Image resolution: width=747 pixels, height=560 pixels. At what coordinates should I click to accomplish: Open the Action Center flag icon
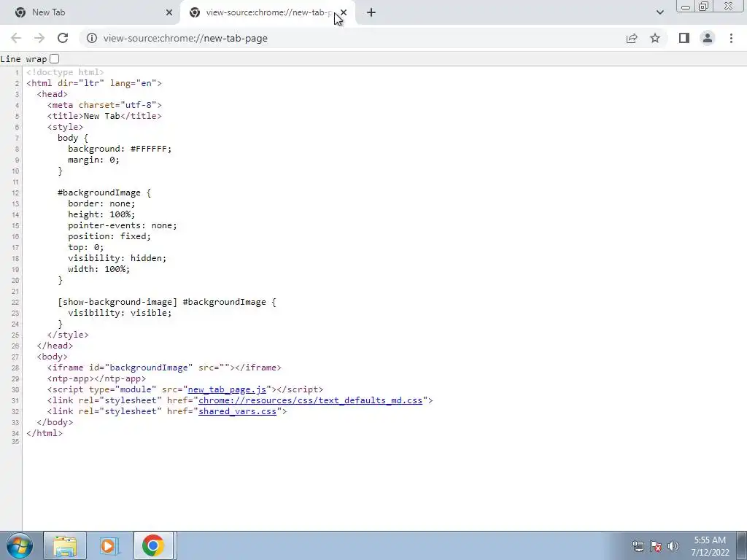[x=656, y=546]
